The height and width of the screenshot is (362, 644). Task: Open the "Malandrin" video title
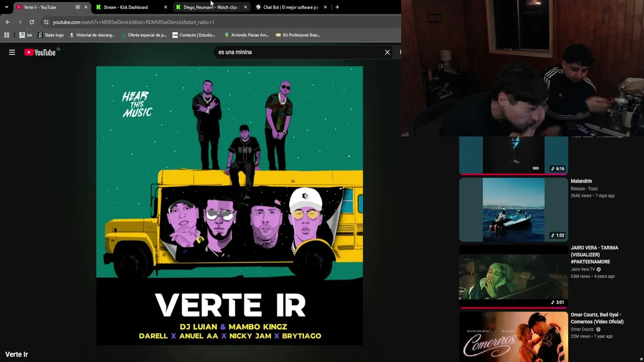[581, 181]
